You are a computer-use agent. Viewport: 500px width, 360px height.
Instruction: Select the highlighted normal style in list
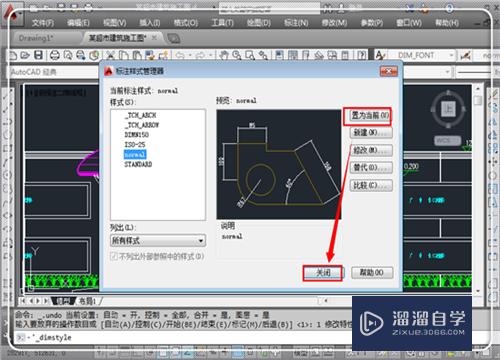135,154
